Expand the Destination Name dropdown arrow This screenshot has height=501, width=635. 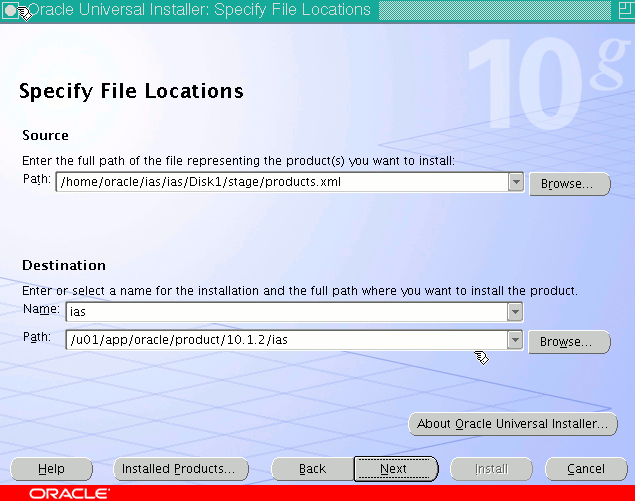(x=515, y=312)
